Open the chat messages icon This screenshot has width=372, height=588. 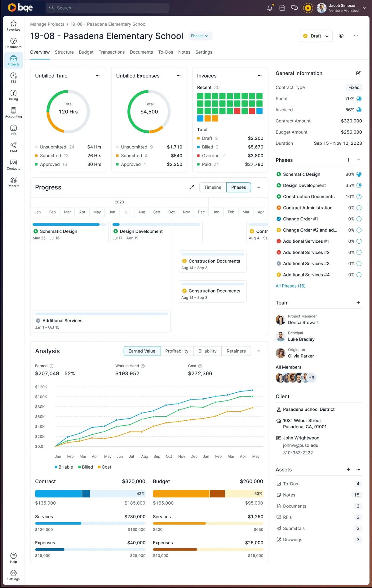coord(294,8)
